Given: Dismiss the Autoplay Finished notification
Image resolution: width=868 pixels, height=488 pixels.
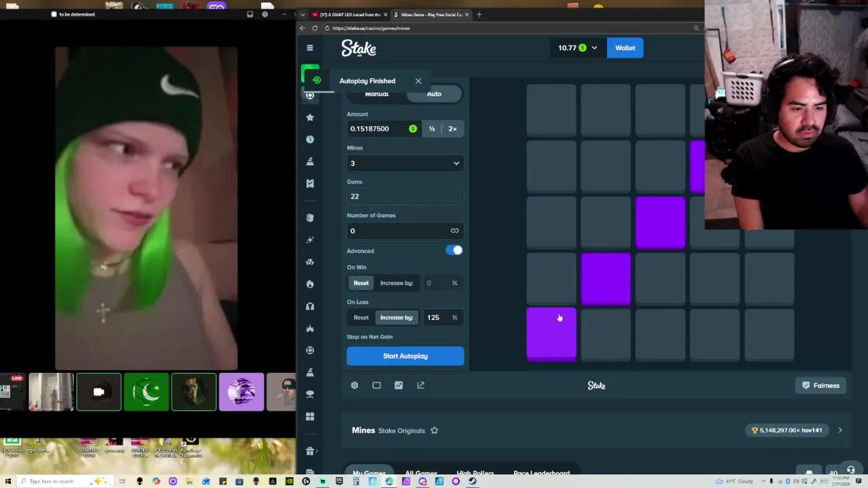Looking at the screenshot, I should pos(418,81).
